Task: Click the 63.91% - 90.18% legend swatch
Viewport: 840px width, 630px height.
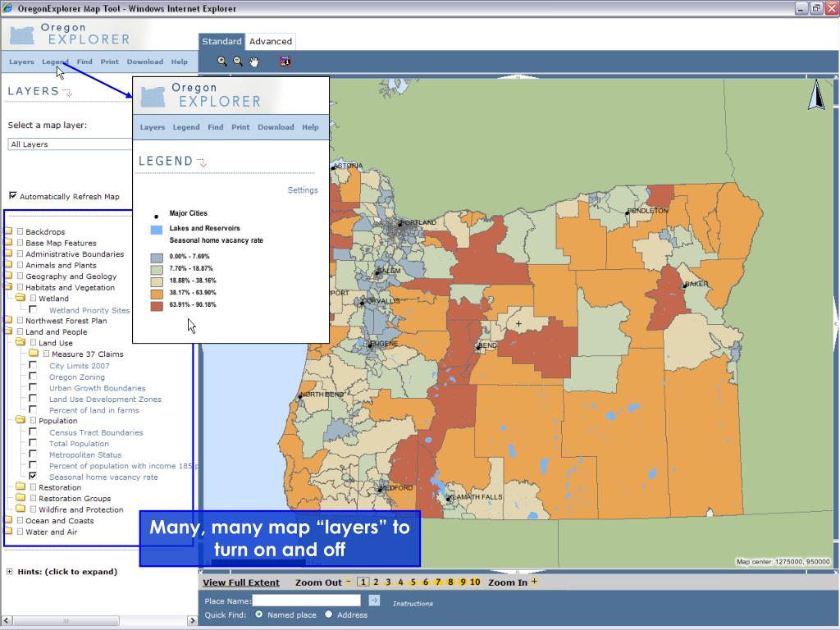Action: coord(157,306)
